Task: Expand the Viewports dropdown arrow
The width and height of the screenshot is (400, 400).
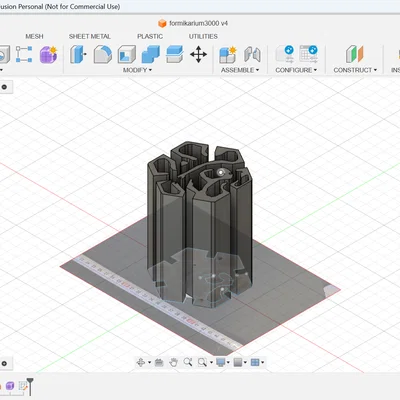Action: (263, 362)
